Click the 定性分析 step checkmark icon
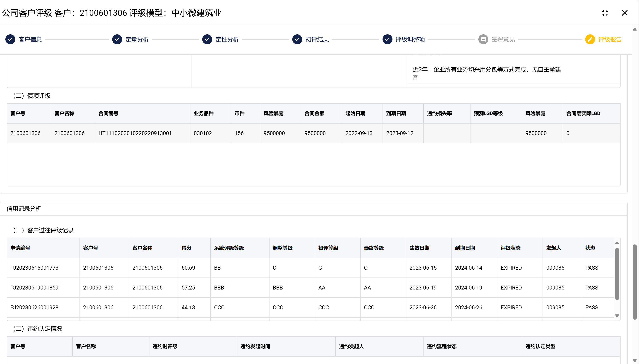Image resolution: width=639 pixels, height=364 pixels. coord(207,40)
